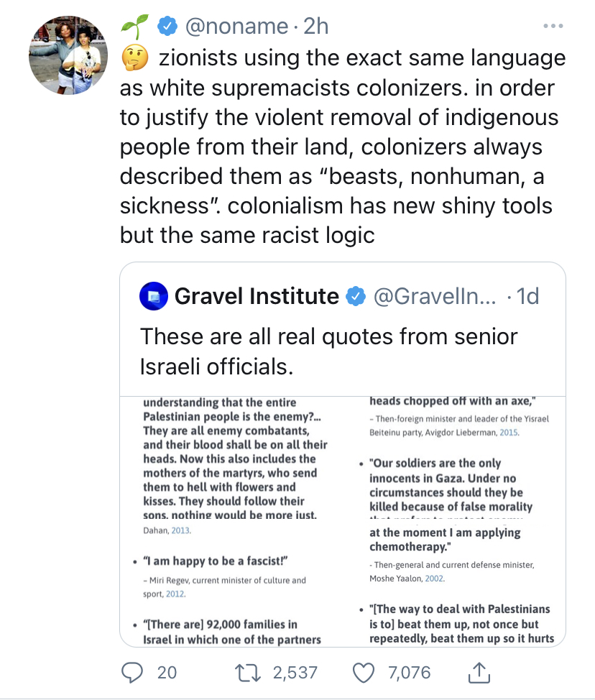This screenshot has height=700, width=595.
Task: Click the three-dot more options icon
Action: [553, 26]
